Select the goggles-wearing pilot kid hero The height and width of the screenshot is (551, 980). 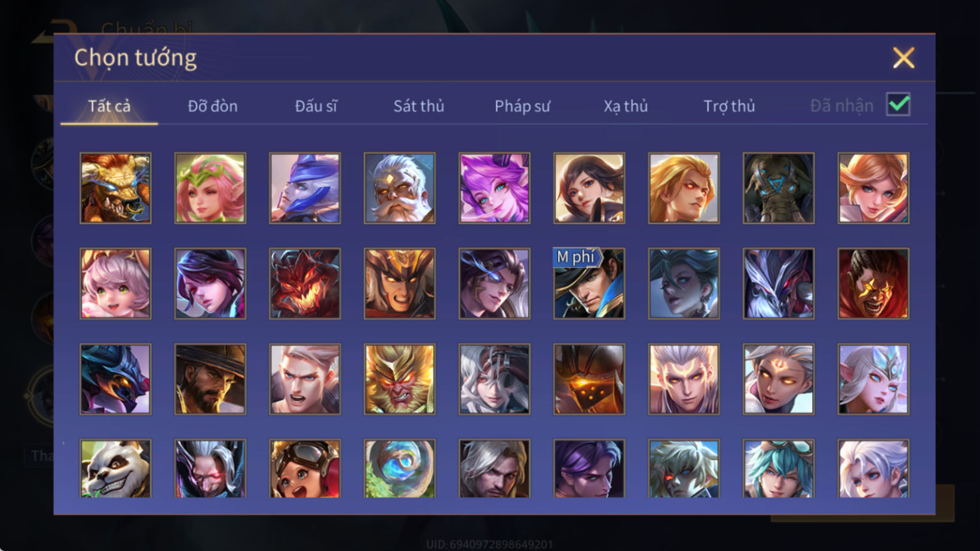[x=305, y=469]
